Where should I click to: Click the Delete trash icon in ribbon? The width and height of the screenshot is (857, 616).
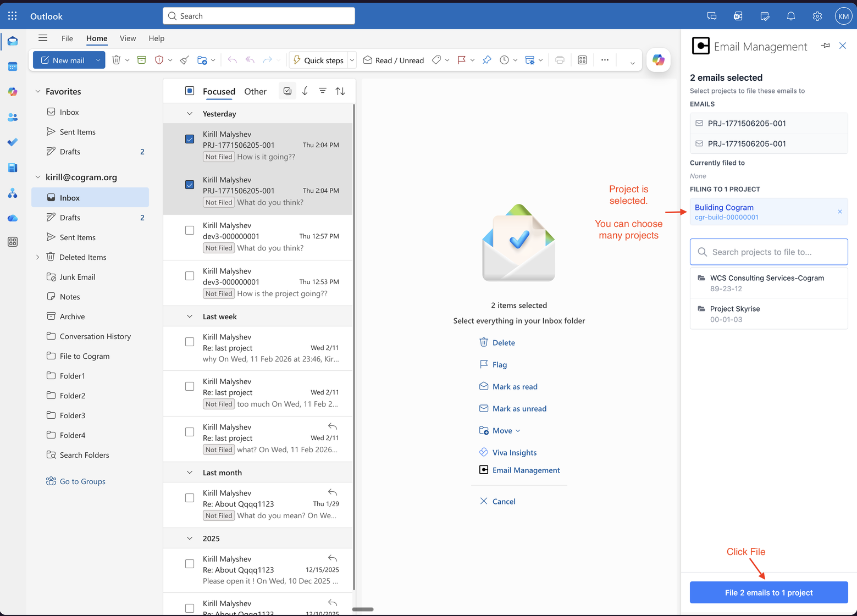coord(116,60)
